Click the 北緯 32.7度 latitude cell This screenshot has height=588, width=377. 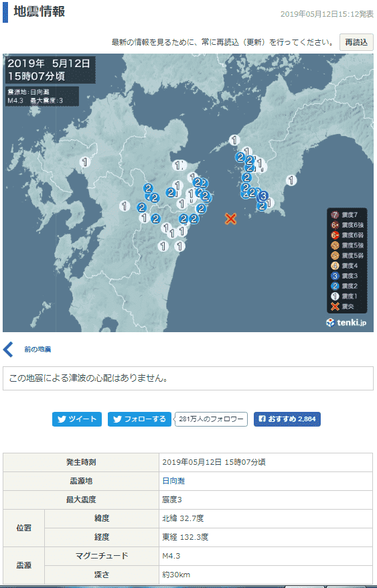(x=266, y=518)
